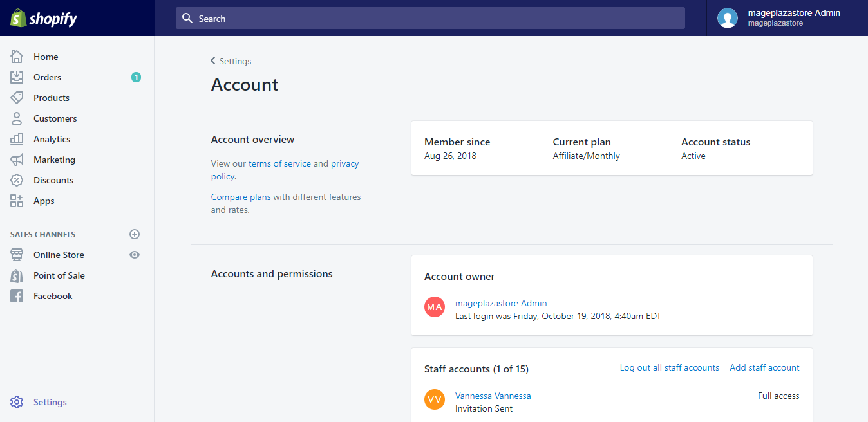Viewport: 868px width, 422px height.
Task: Click the Products tag icon
Action: (17, 98)
